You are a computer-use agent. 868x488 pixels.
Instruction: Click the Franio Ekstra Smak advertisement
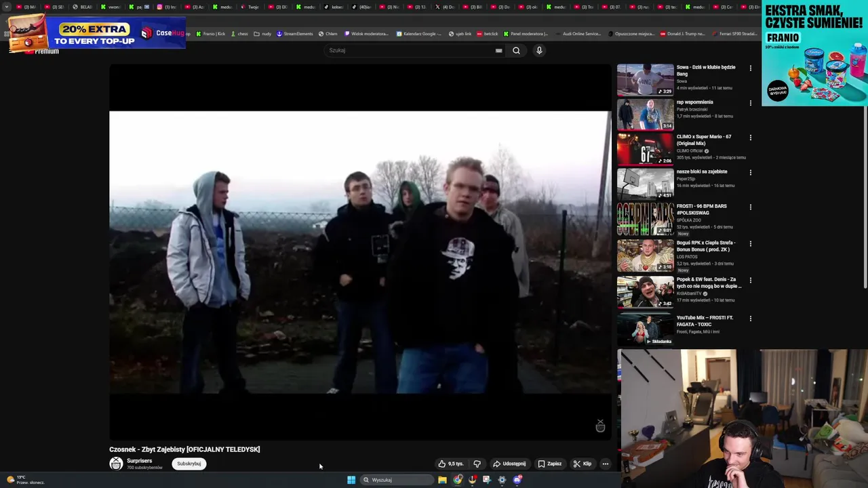[814, 54]
